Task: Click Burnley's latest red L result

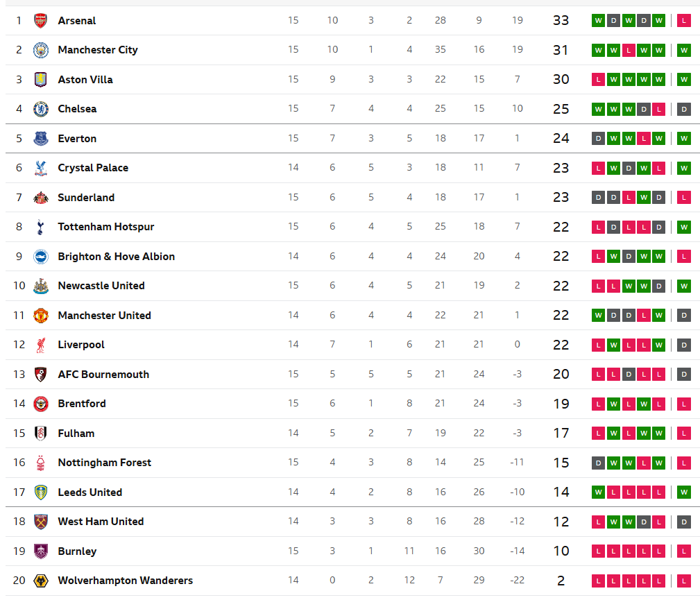Action: pos(683,551)
